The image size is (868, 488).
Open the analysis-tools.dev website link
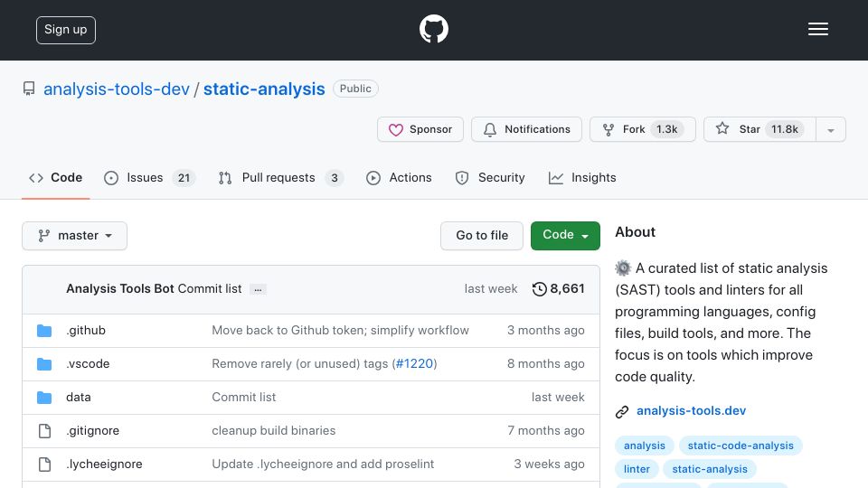tap(691, 410)
